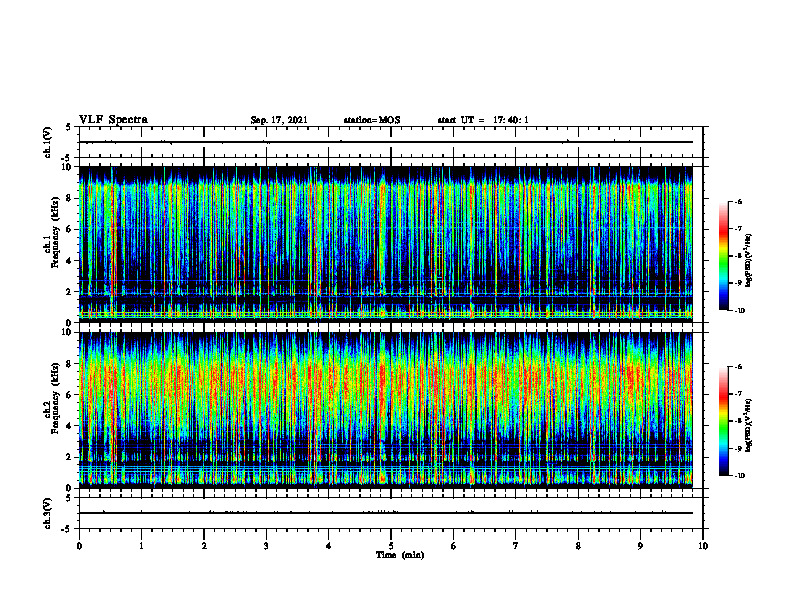Click the "6" kHz tick of ch.2 panel

[70, 395]
